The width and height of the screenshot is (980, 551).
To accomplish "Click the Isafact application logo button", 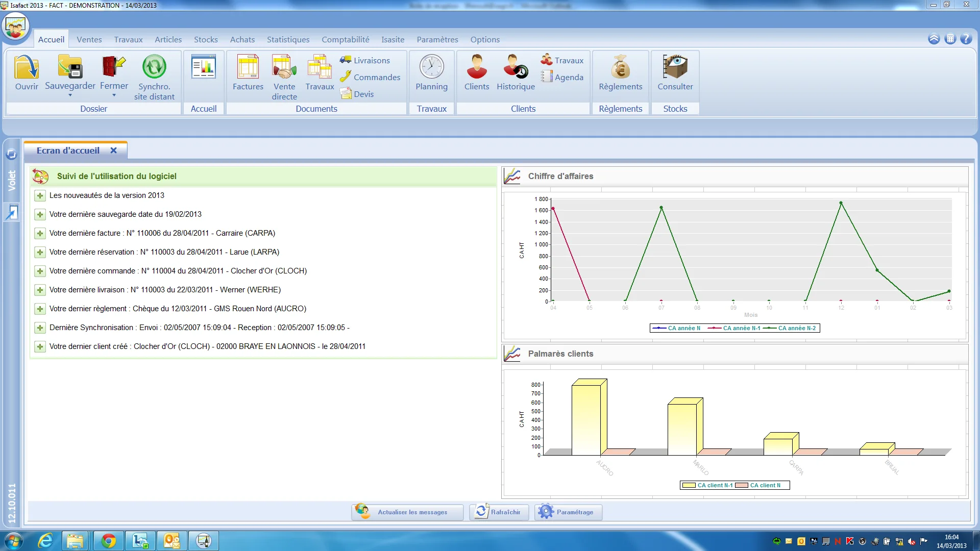I will [x=15, y=27].
